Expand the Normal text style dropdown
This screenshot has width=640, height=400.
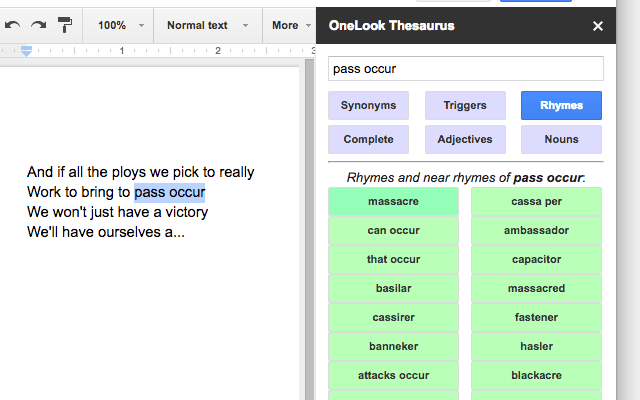207,25
